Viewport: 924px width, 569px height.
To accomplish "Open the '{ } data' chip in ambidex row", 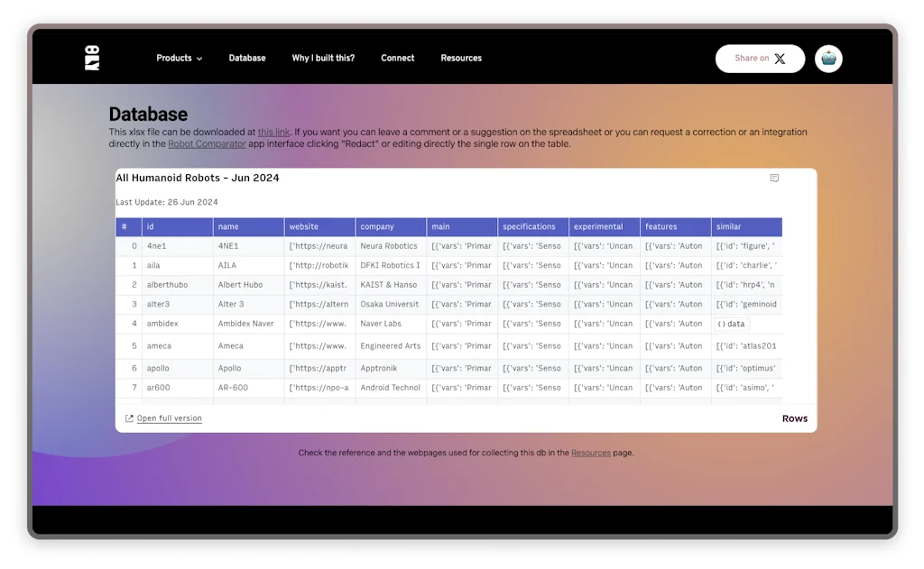I will coord(731,324).
